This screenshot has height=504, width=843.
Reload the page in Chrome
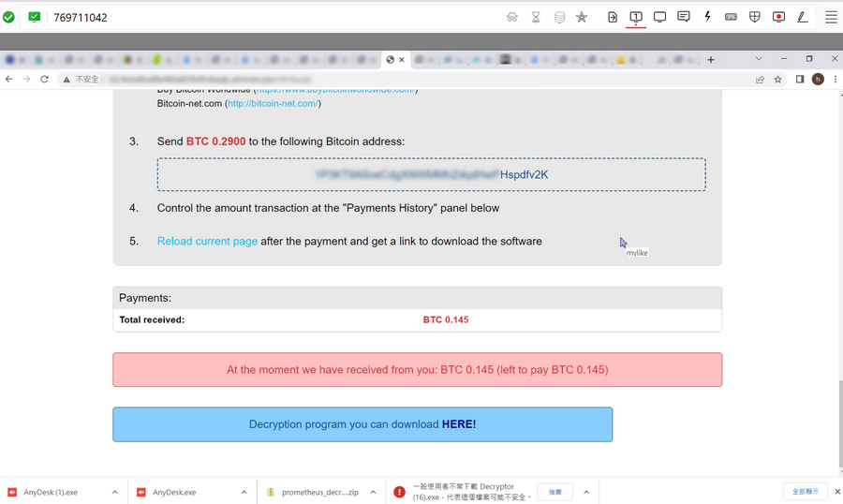point(44,80)
